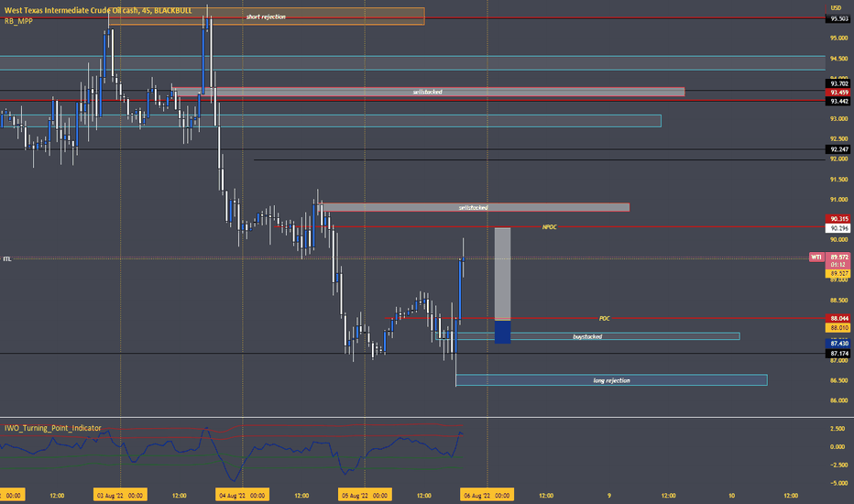Click the long rejection zone box

(611, 380)
